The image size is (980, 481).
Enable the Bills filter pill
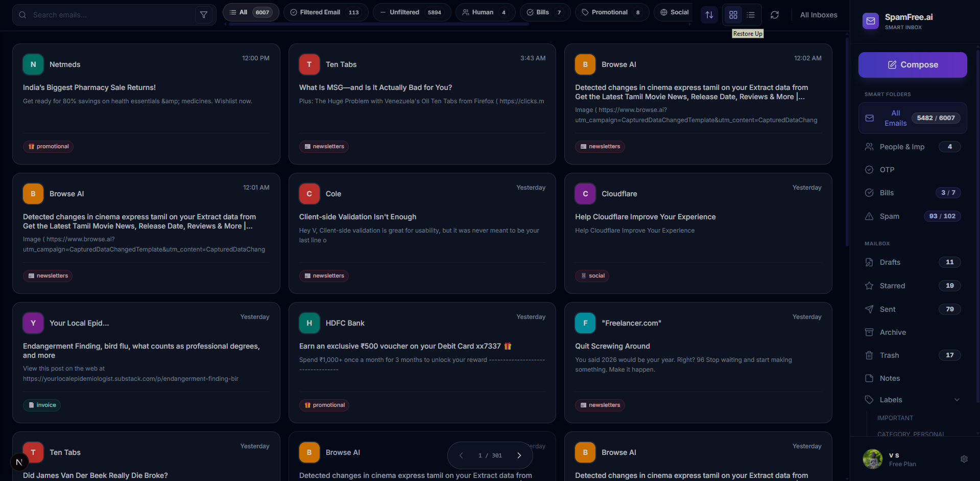(x=544, y=12)
